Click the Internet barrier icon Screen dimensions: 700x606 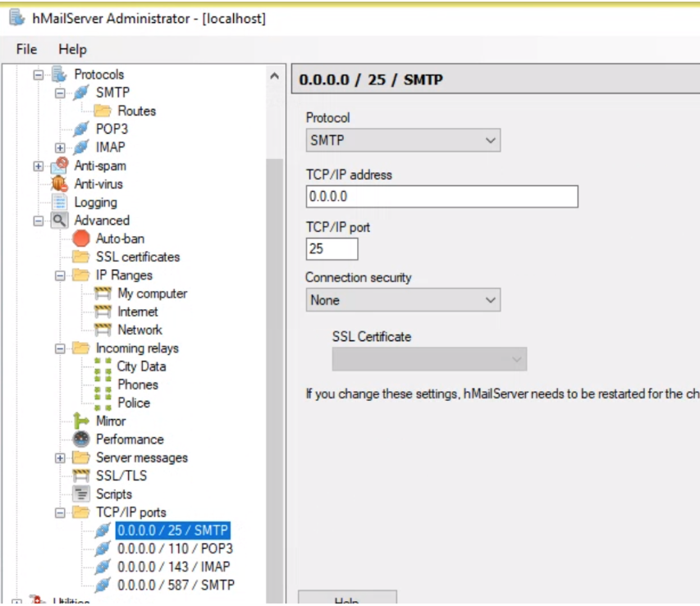[103, 312]
